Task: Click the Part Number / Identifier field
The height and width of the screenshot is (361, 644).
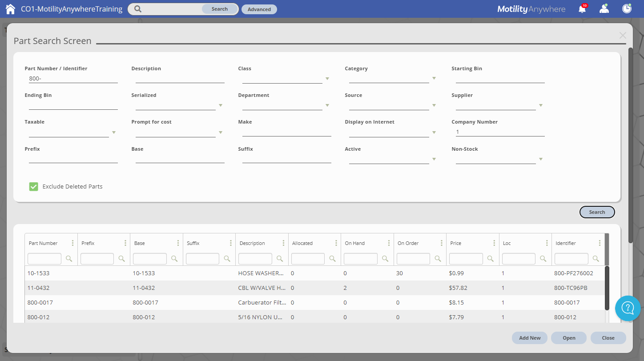Action: 73,79
